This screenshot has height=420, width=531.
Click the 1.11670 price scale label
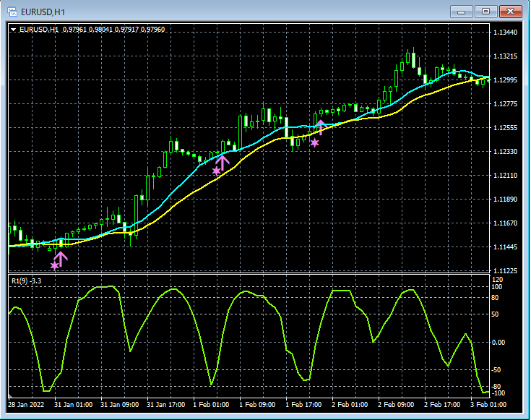tap(505, 223)
